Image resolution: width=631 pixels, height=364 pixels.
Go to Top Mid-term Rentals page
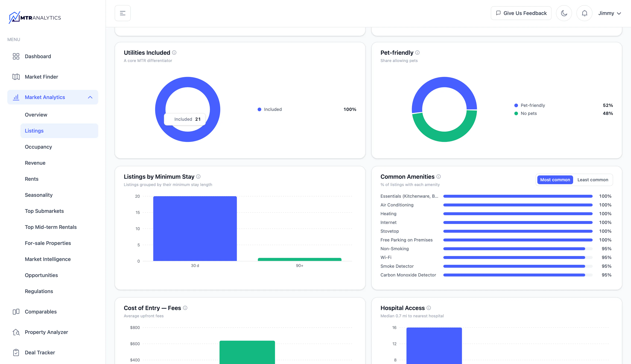click(x=51, y=227)
